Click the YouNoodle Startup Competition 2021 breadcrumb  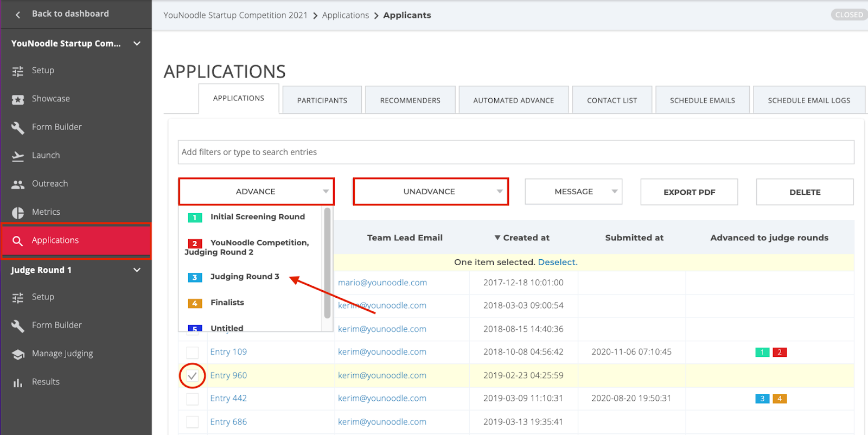coord(235,15)
